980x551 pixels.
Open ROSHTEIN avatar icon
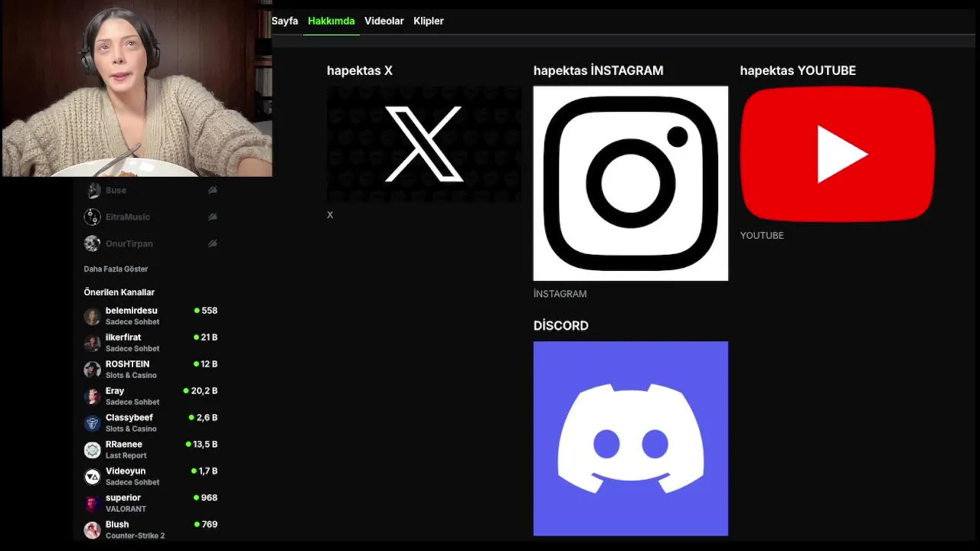tap(93, 370)
